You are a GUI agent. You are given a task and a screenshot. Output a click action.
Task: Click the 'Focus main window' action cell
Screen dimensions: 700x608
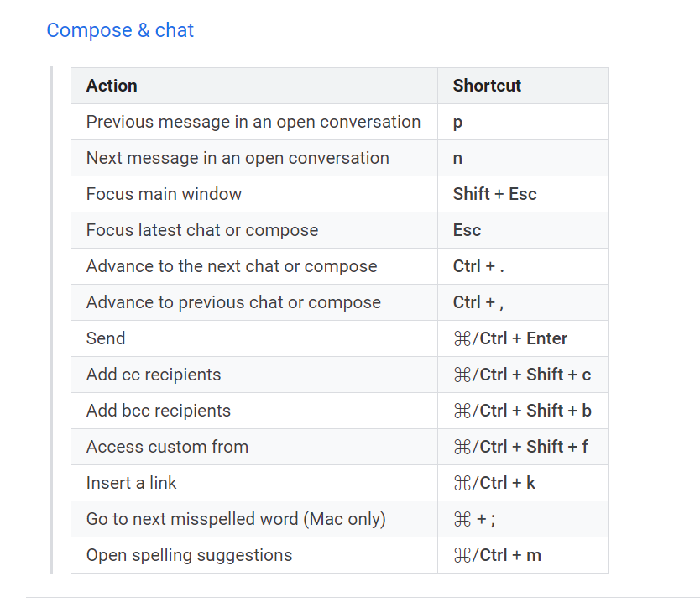click(x=164, y=194)
